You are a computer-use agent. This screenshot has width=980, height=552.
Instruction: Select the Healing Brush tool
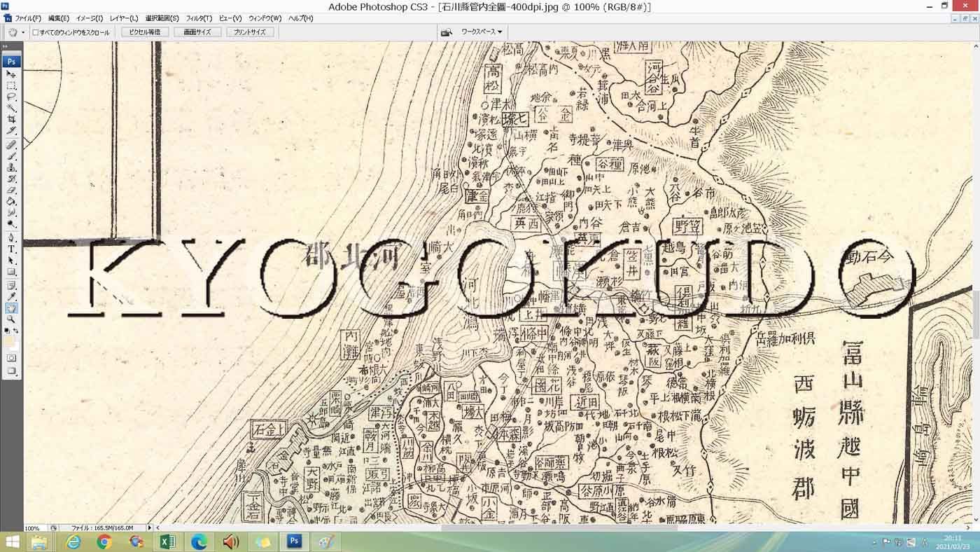click(11, 145)
